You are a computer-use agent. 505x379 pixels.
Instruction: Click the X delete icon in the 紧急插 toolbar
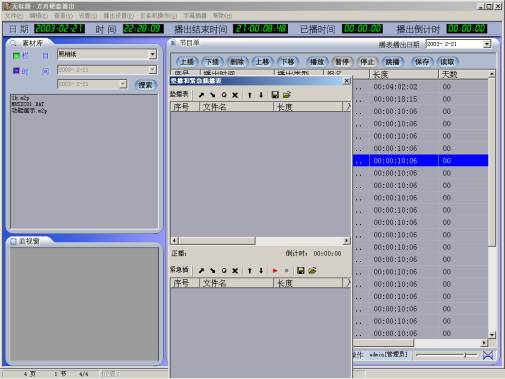pos(235,271)
